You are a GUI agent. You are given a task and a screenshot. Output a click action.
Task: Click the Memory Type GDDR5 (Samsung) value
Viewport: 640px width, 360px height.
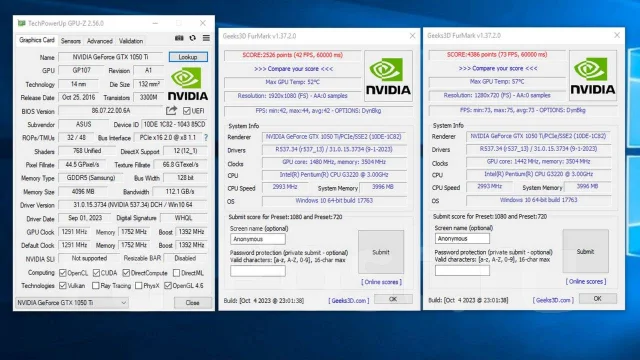pos(91,178)
